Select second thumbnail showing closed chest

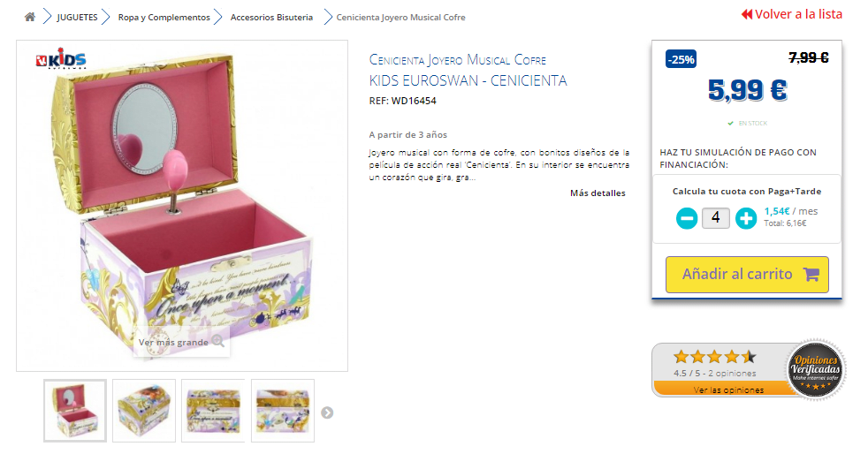tap(144, 411)
